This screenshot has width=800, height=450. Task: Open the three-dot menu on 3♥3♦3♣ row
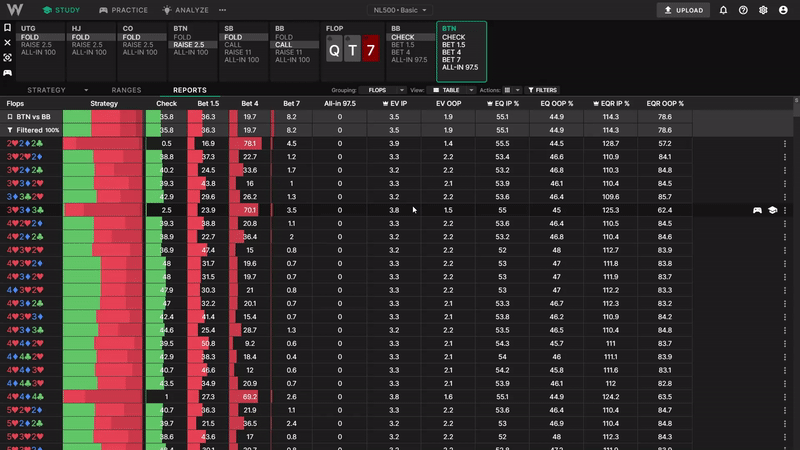pyautogui.click(x=785, y=210)
